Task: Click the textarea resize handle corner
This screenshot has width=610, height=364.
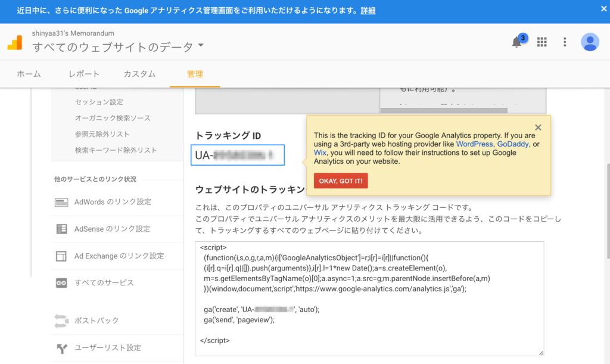Action: [541, 353]
